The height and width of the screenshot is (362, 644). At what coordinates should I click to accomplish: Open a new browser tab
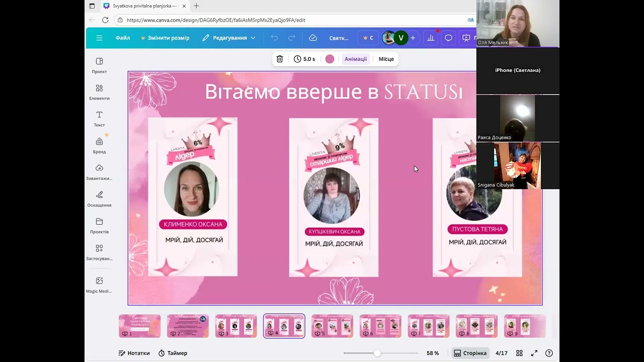coord(196,6)
